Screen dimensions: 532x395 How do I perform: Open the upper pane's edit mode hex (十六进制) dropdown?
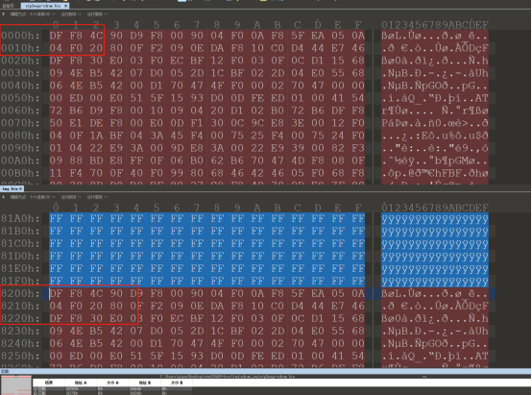point(42,14)
